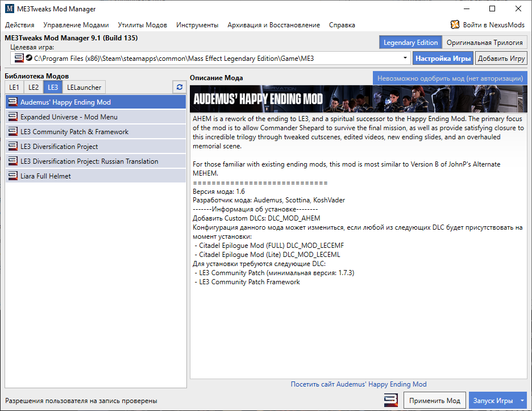Open the Инструменты menu
The height and width of the screenshot is (411, 532).
[x=197, y=25]
